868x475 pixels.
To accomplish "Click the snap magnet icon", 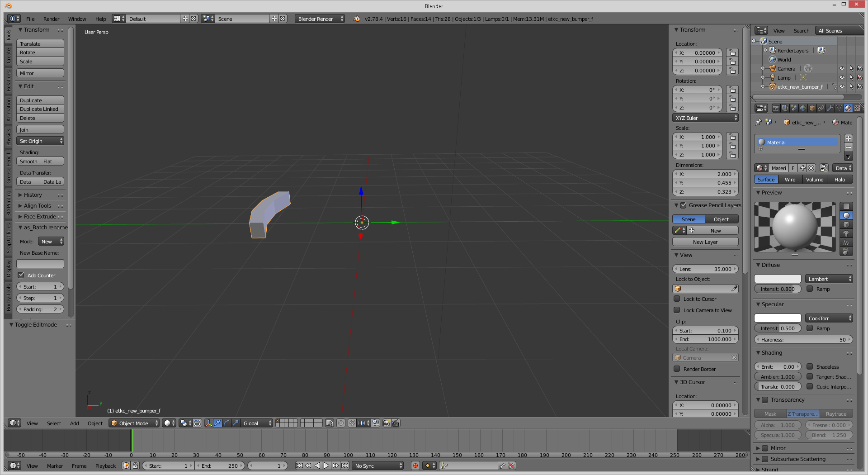I will tap(352, 423).
